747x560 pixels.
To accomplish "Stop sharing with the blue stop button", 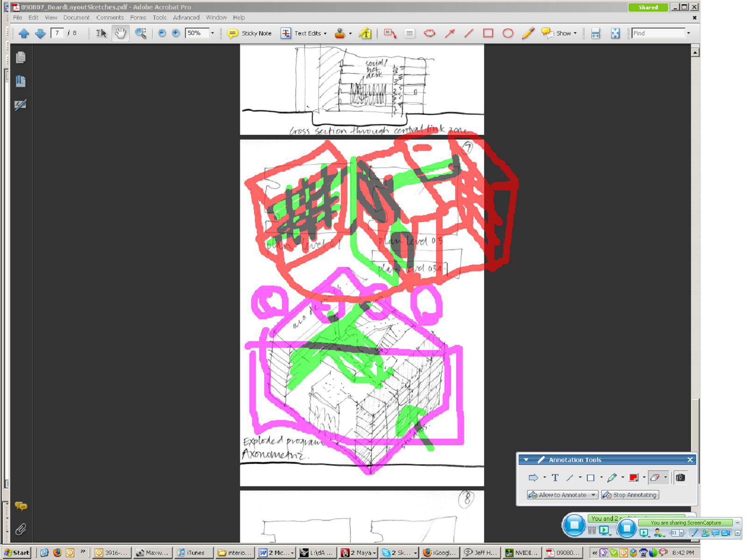I will click(x=627, y=528).
